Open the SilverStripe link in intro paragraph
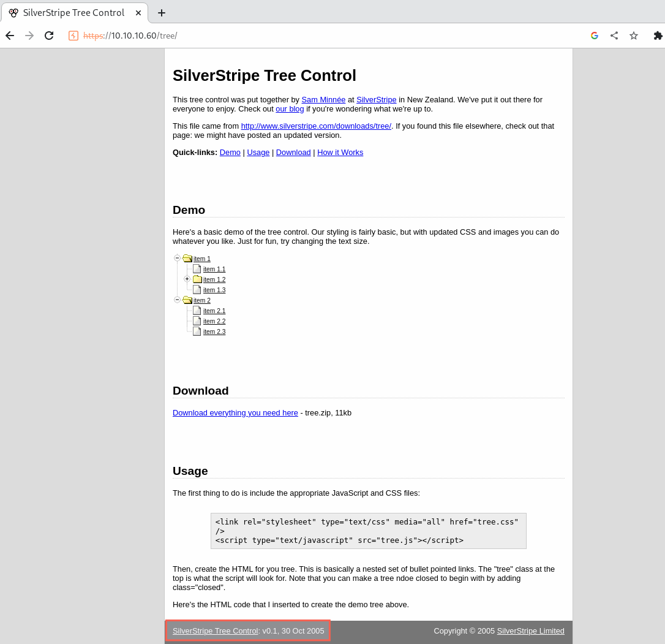The image size is (665, 644). coord(376,100)
